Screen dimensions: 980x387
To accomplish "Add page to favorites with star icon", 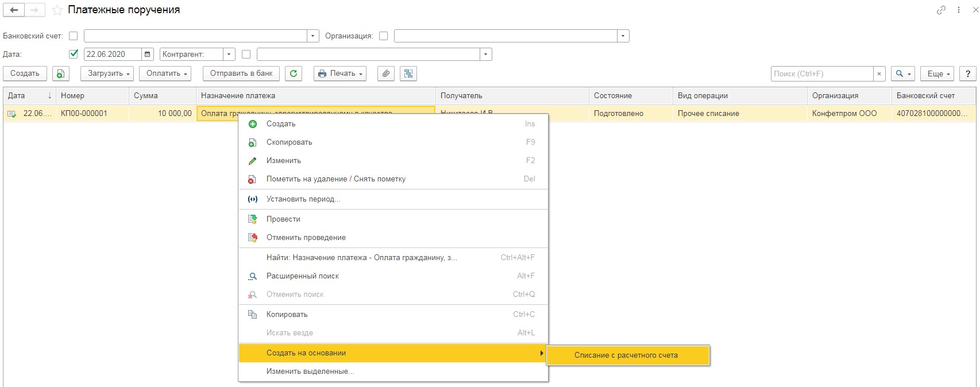I will 57,10.
